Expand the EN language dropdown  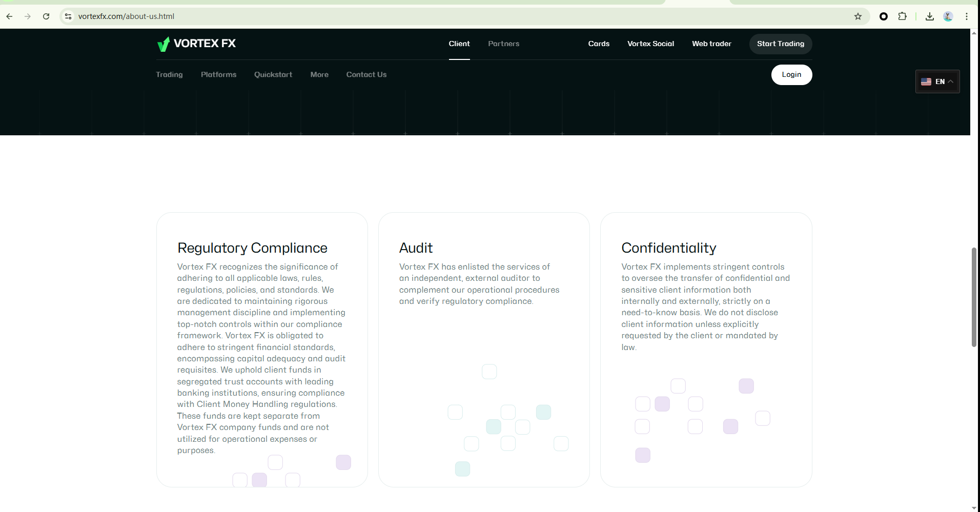coord(937,81)
